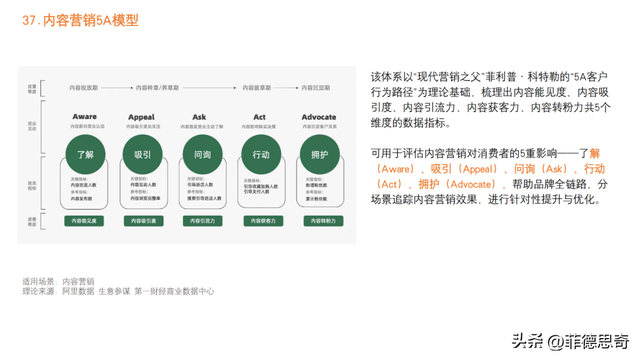Viewport: 640px width, 360px height.
Task: Click the '内容投放期' stage label
Action: click(x=83, y=88)
